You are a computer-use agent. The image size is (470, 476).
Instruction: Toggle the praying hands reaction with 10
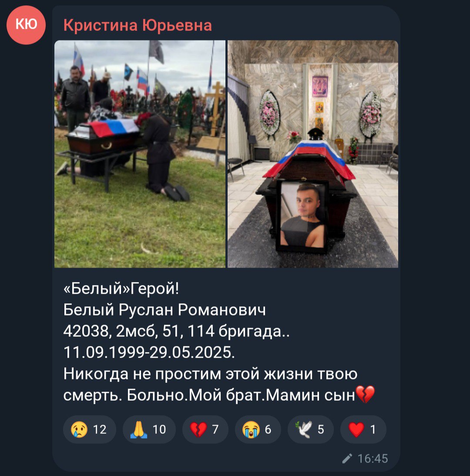pos(149,429)
